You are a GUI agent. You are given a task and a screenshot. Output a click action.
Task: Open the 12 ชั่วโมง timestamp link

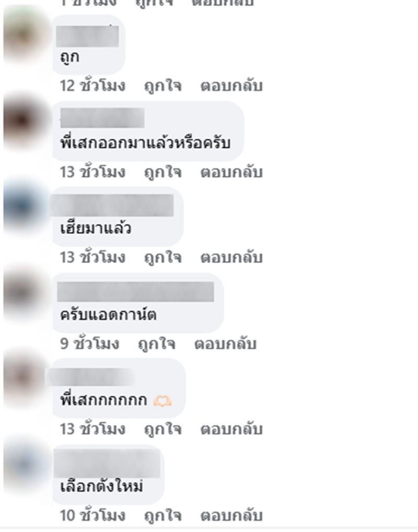(x=92, y=86)
